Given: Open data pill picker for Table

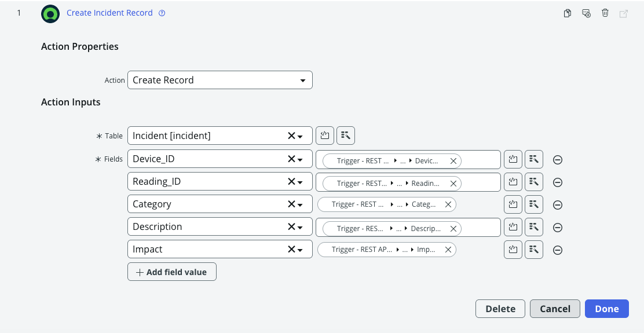Looking at the screenshot, I should coord(345,136).
